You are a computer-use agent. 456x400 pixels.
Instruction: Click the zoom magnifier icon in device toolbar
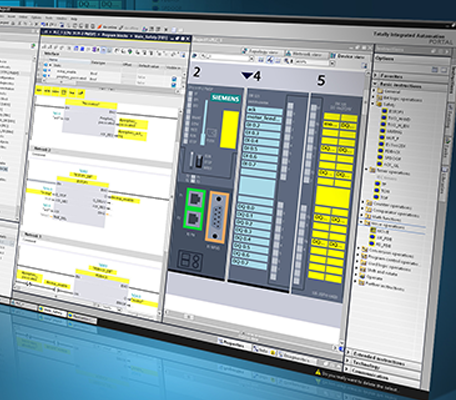(x=287, y=61)
